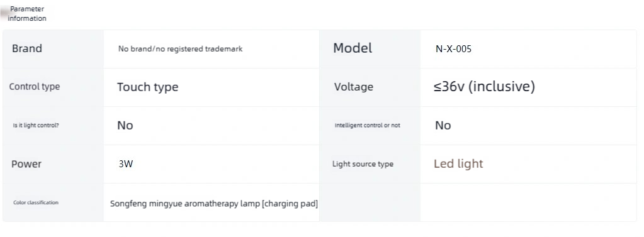Open the Led light link
644x237 pixels.
tap(458, 163)
